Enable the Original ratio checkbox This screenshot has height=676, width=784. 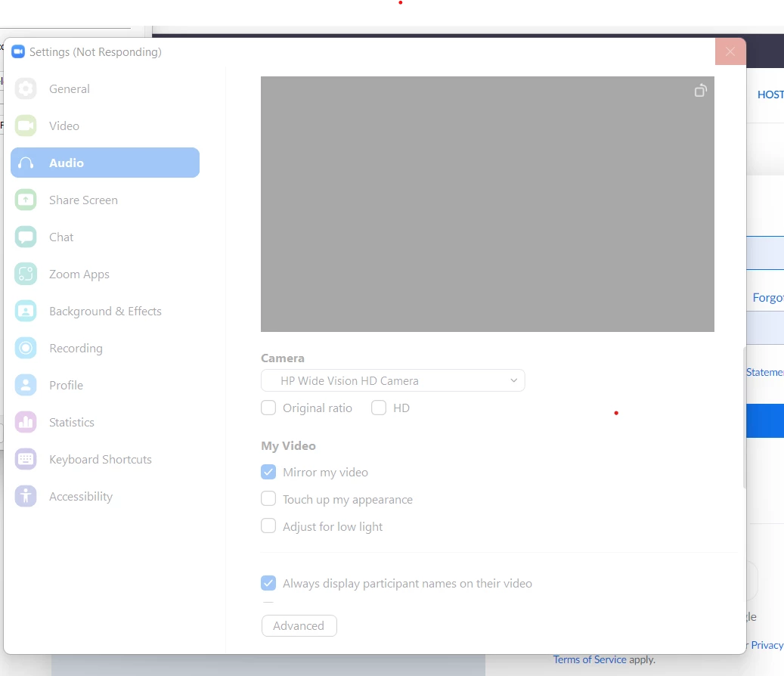click(x=268, y=408)
